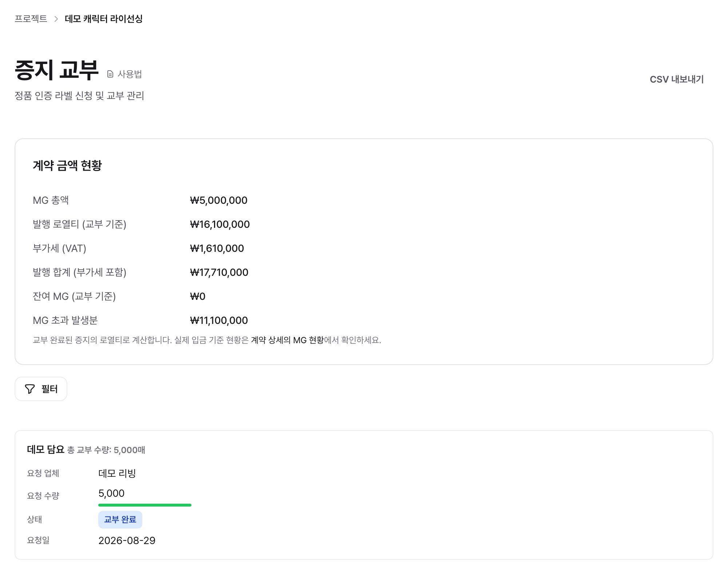Open the 사용법 document icon
Image resolution: width=728 pixels, height=575 pixels.
click(x=110, y=74)
